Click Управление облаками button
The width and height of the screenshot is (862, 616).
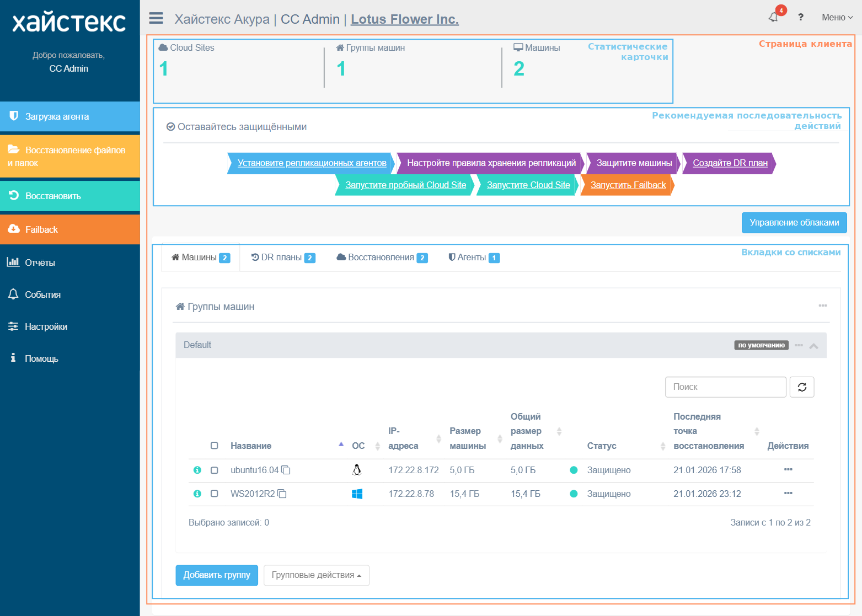click(x=794, y=223)
